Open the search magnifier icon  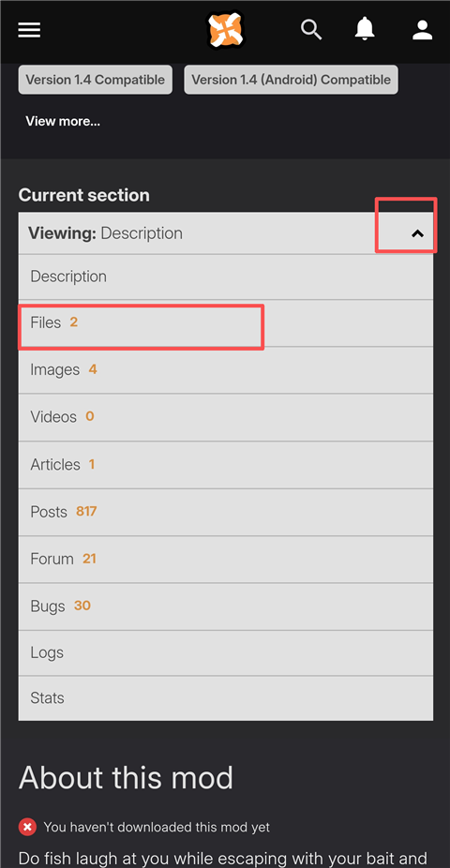click(311, 29)
